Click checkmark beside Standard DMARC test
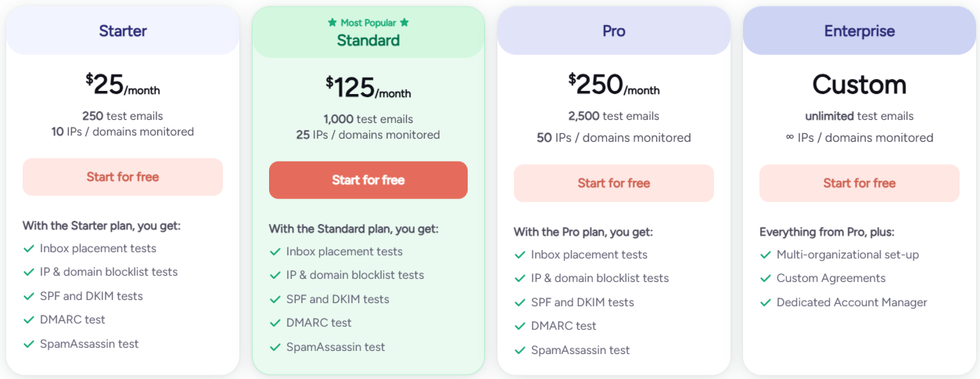Image resolution: width=980 pixels, height=379 pixels. (x=275, y=323)
